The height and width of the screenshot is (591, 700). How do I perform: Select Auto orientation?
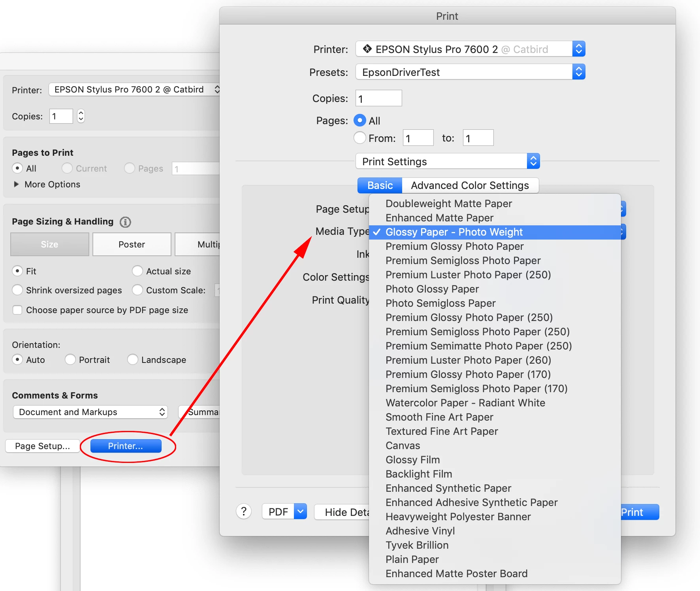click(x=17, y=359)
